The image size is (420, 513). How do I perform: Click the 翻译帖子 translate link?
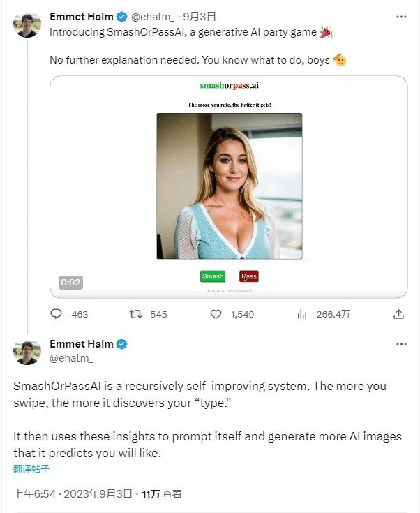tap(32, 468)
